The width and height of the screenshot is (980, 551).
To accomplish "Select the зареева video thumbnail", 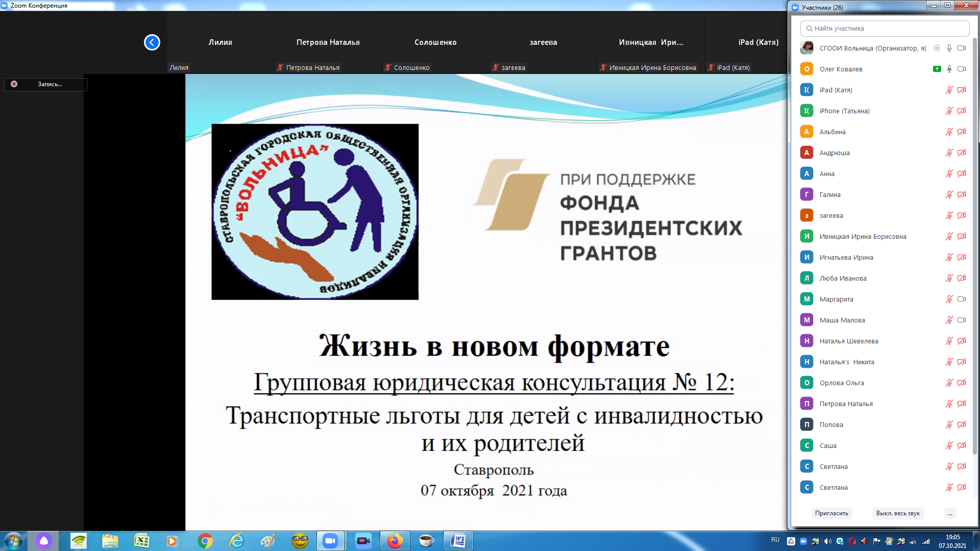I will click(x=544, y=43).
